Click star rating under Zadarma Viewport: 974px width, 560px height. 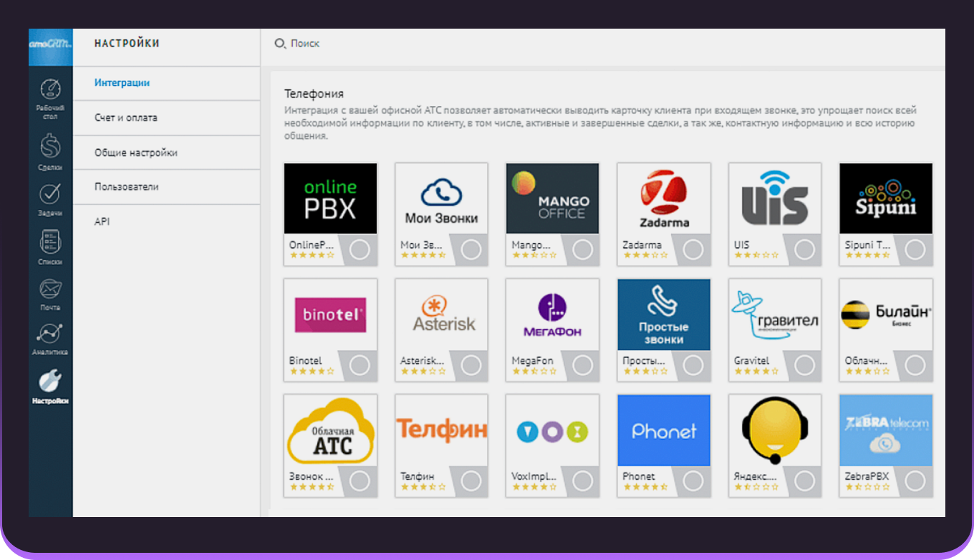645,255
